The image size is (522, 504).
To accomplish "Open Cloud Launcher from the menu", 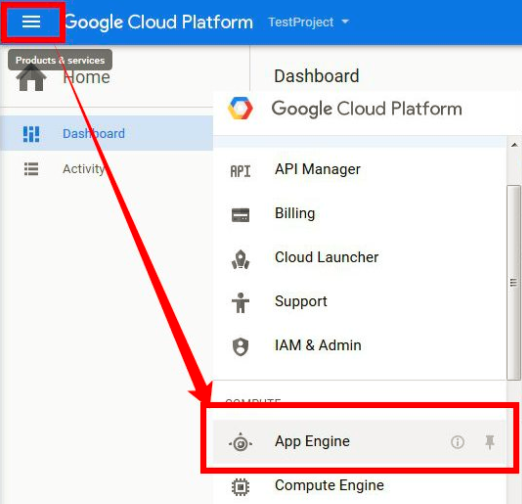I will (x=359, y=257).
